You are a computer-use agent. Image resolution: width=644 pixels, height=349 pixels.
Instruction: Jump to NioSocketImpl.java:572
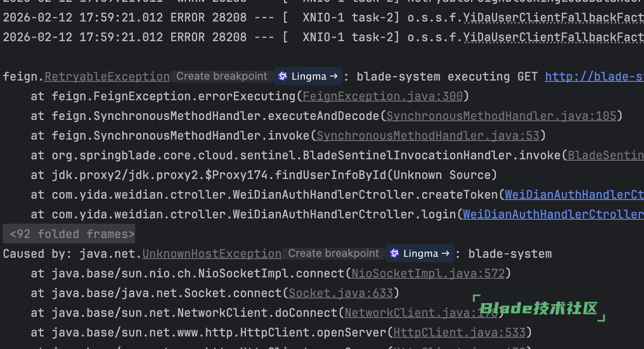point(428,274)
